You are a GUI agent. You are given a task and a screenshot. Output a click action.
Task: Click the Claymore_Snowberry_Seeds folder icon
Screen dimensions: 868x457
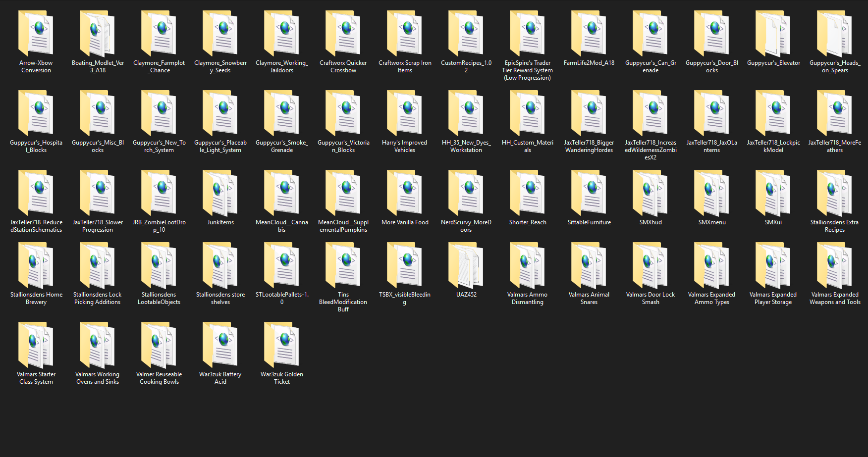(x=220, y=34)
